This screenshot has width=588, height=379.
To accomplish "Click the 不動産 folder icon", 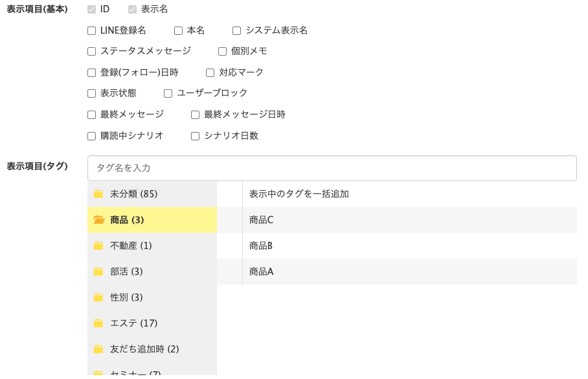I will (x=98, y=245).
